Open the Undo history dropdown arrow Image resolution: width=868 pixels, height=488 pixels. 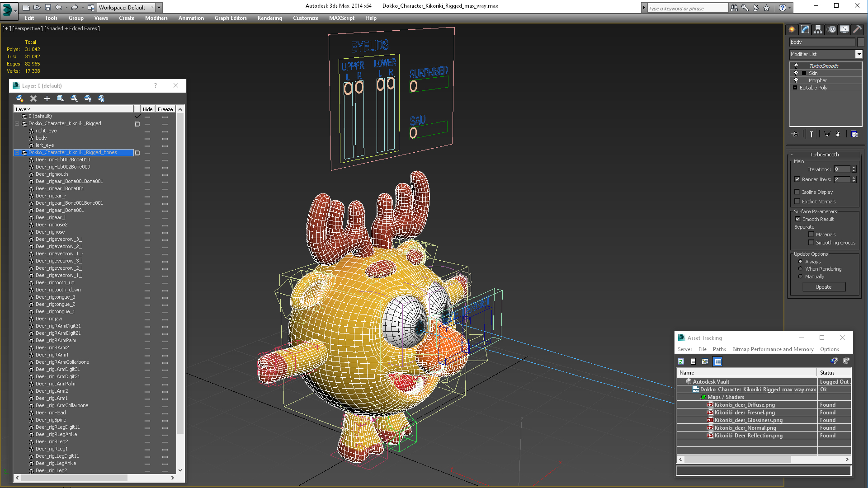coord(66,8)
